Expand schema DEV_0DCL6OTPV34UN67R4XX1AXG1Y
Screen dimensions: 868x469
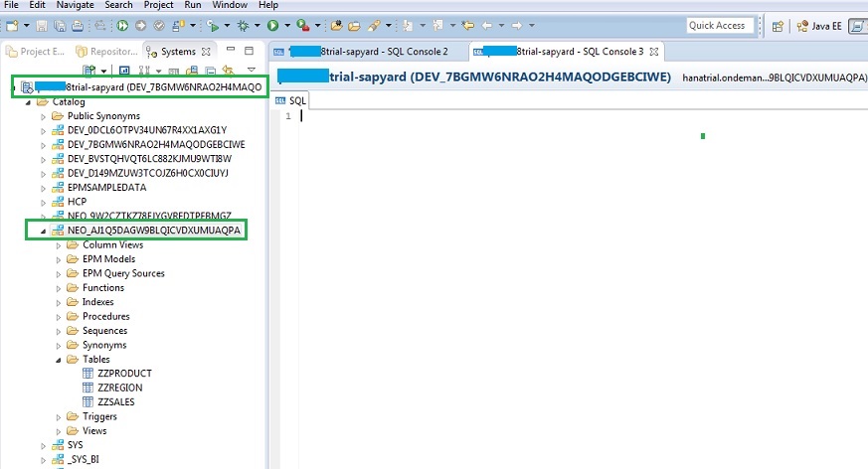point(43,131)
